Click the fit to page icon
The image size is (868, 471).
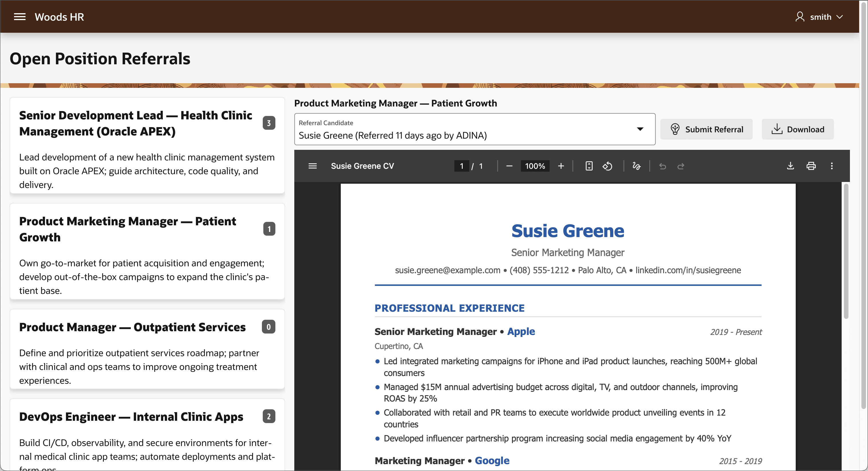click(589, 166)
